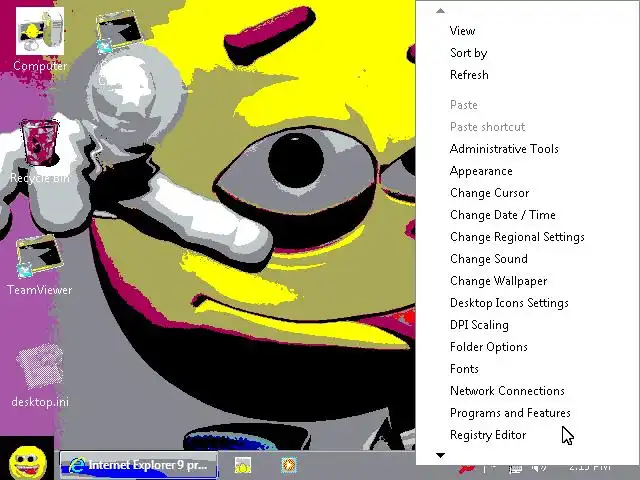Switch to Internet Explorer 9 taskbar button
Screen dimensions: 640x480
139,464
